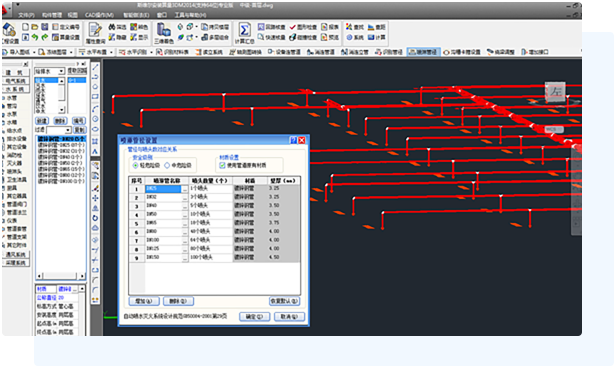Select the arc draw tool icon
Viewport: 616px width, 368px height.
95,109
